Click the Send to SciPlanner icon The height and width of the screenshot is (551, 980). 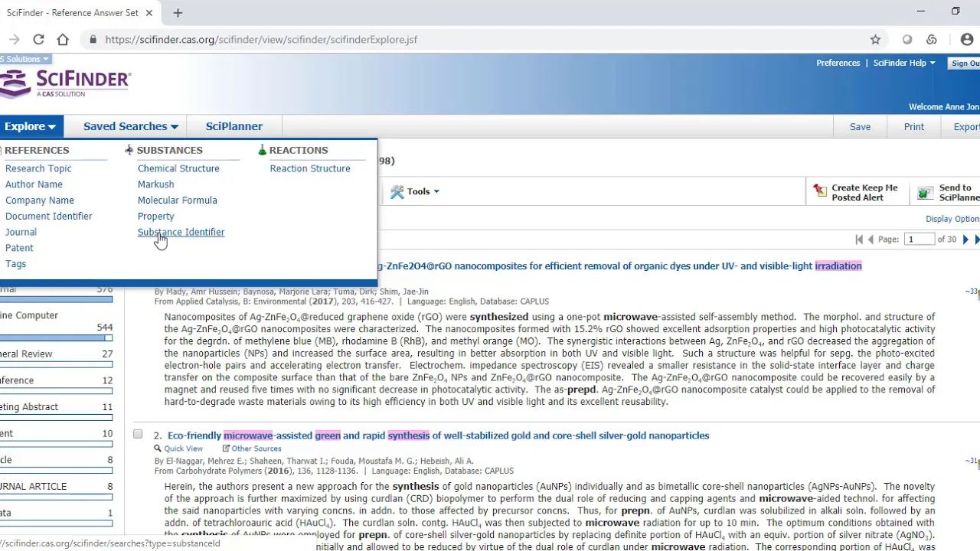pyautogui.click(x=926, y=192)
